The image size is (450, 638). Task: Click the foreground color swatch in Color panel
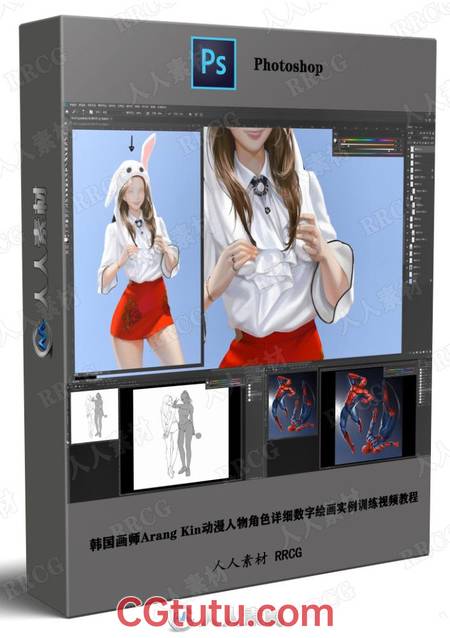(x=335, y=140)
